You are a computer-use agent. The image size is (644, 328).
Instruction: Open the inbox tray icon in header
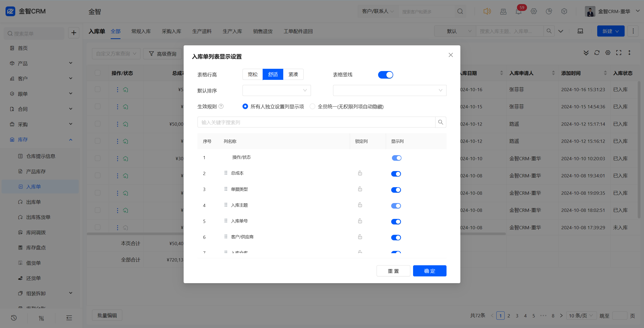coord(503,11)
